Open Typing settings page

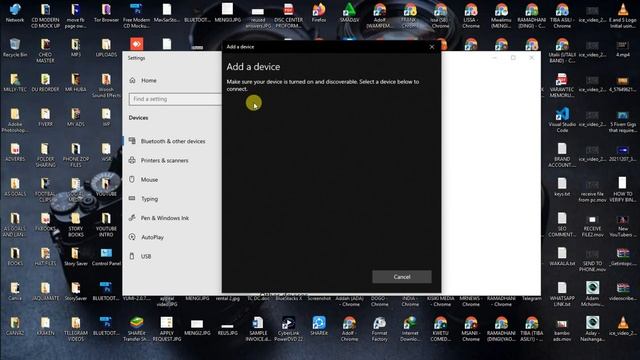coord(149,199)
